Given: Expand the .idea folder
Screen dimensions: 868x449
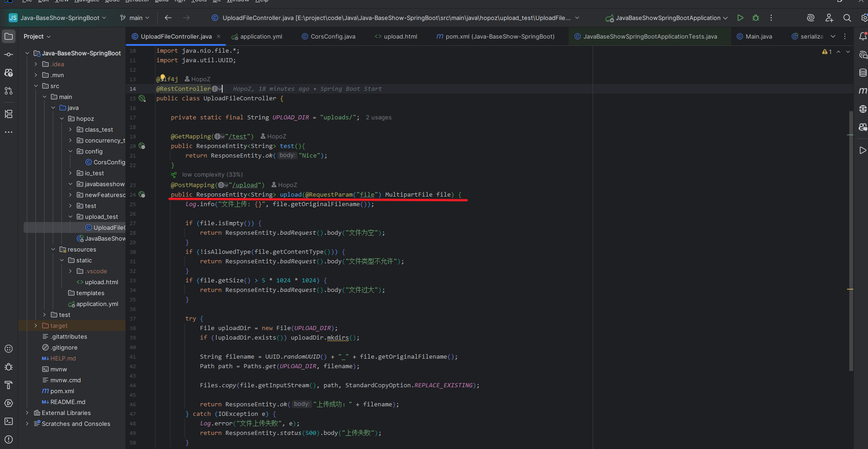Looking at the screenshot, I should click(x=36, y=64).
